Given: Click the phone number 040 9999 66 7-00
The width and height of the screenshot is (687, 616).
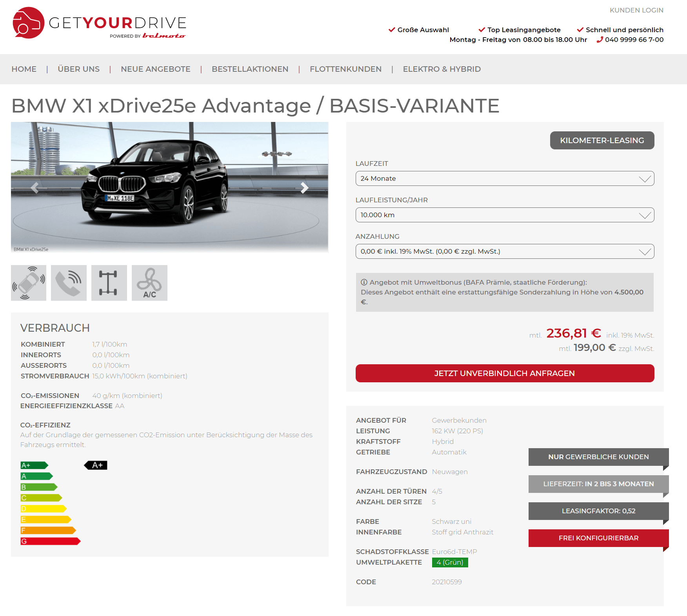Looking at the screenshot, I should click(x=634, y=40).
